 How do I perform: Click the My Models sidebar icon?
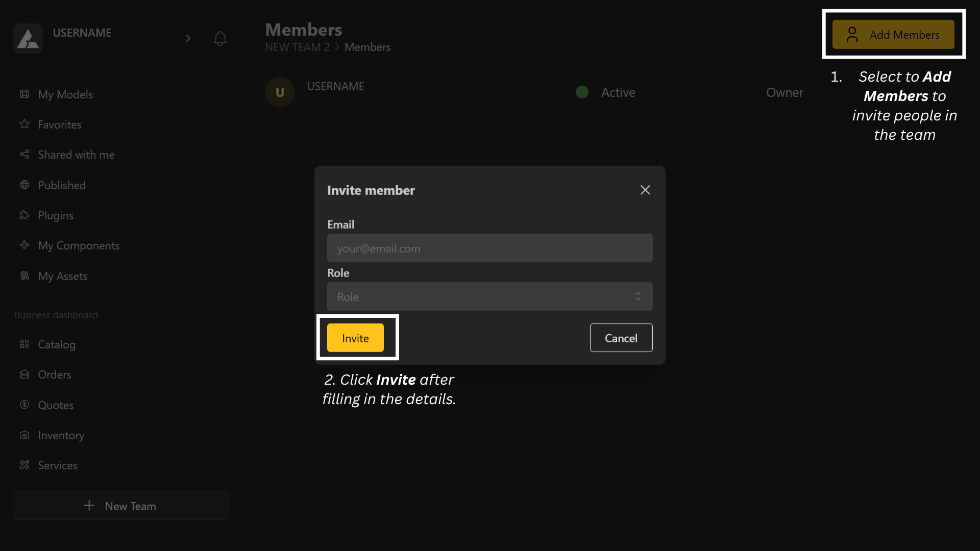pyautogui.click(x=24, y=94)
